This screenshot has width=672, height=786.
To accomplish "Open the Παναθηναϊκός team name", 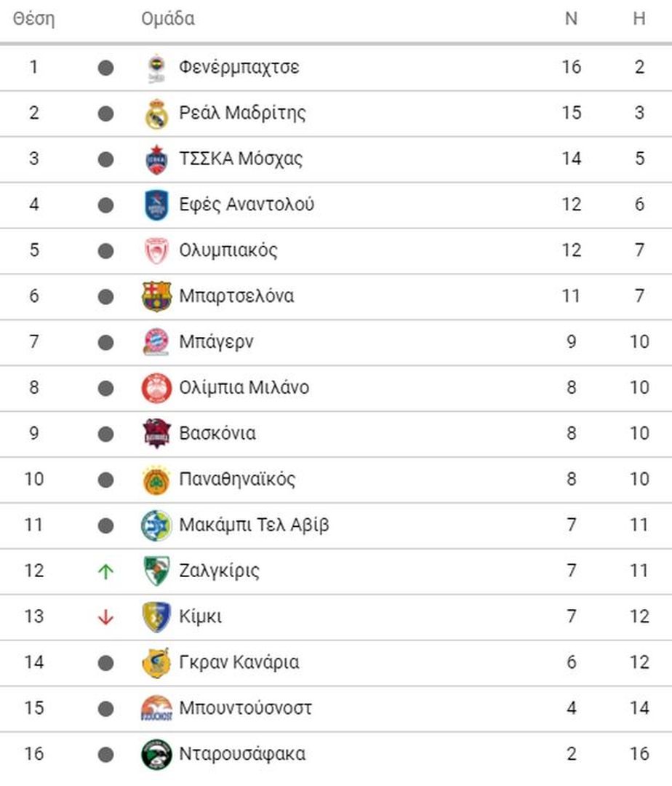I will (237, 479).
